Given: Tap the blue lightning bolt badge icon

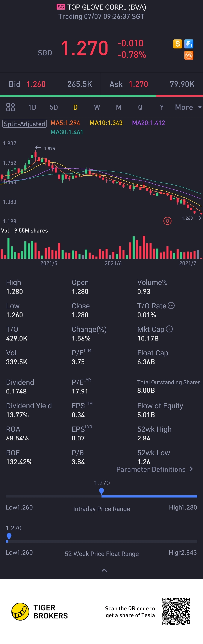Looking at the screenshot, I should coord(189,44).
